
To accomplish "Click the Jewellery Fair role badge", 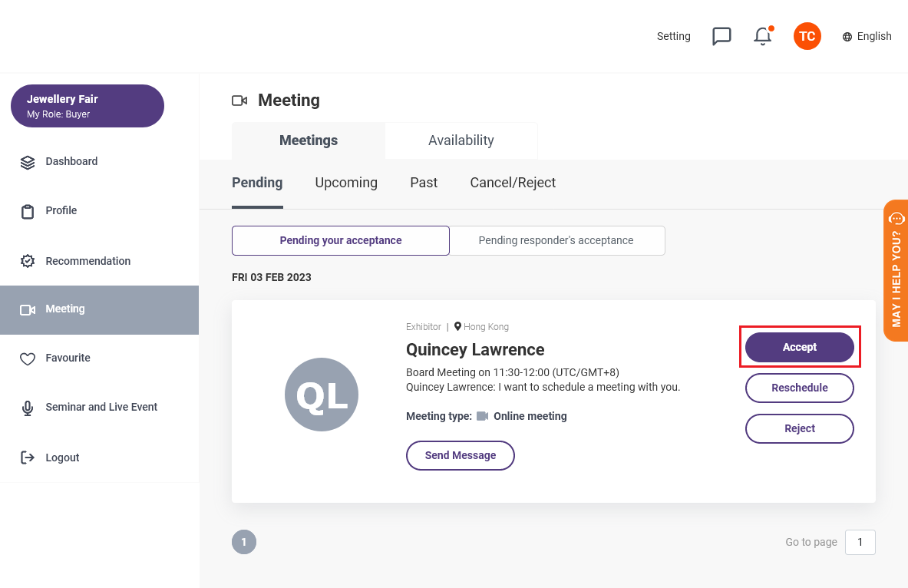I will pos(87,106).
